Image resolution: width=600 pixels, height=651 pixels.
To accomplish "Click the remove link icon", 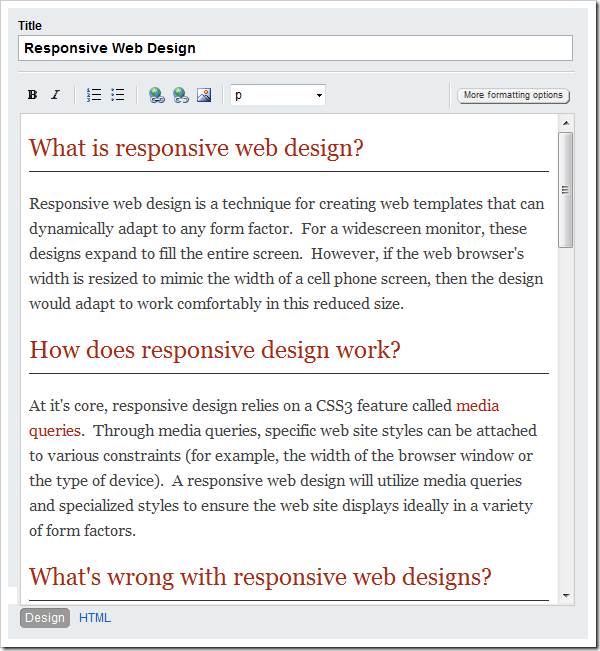I will [x=181, y=95].
